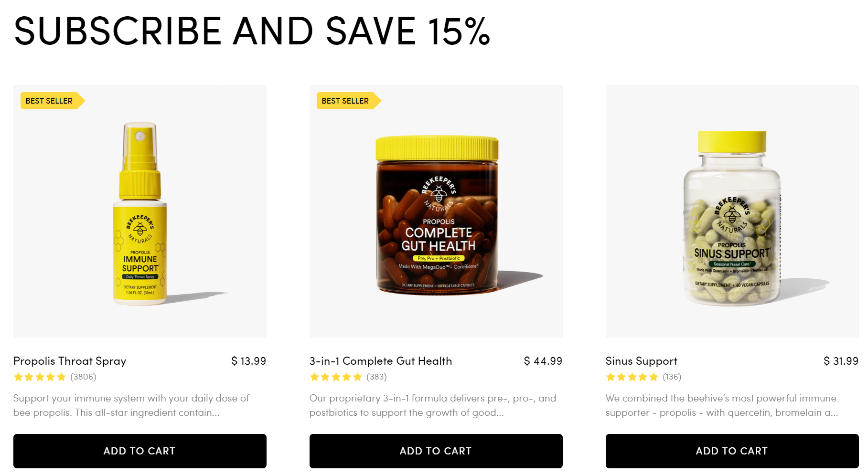Open the Propolis Throat Spray product image

pyautogui.click(x=140, y=211)
